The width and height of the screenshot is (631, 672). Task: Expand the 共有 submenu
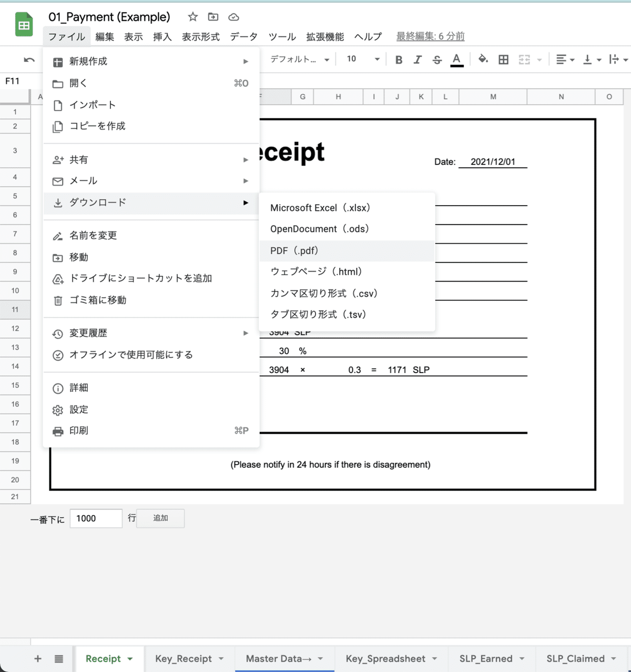coord(151,159)
